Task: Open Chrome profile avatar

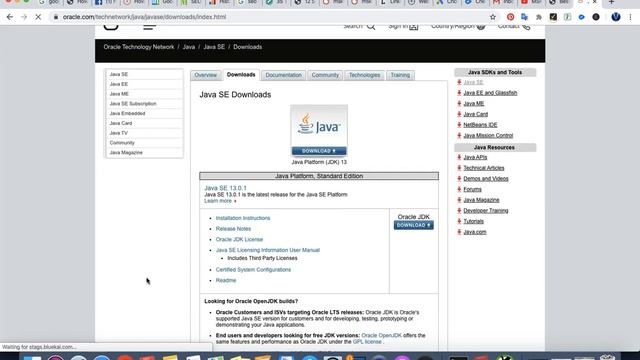Action: click(x=616, y=17)
